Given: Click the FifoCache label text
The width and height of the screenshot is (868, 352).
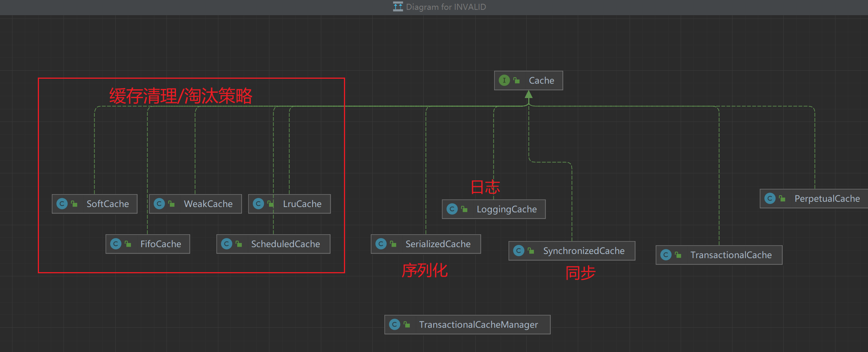Looking at the screenshot, I should (x=161, y=244).
